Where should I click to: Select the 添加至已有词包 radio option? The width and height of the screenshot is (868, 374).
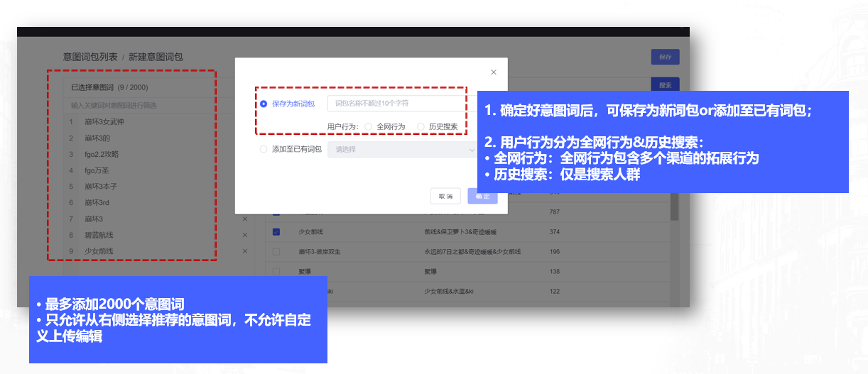coord(264,149)
